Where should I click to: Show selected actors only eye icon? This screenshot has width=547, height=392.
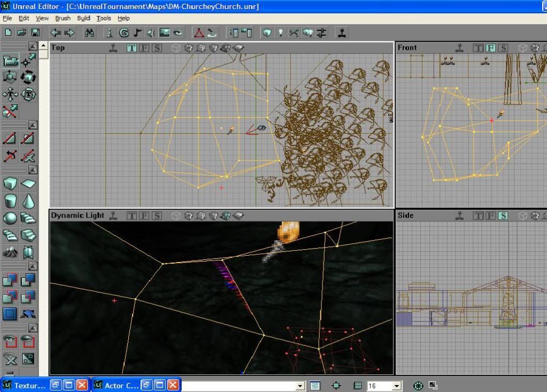(11, 341)
